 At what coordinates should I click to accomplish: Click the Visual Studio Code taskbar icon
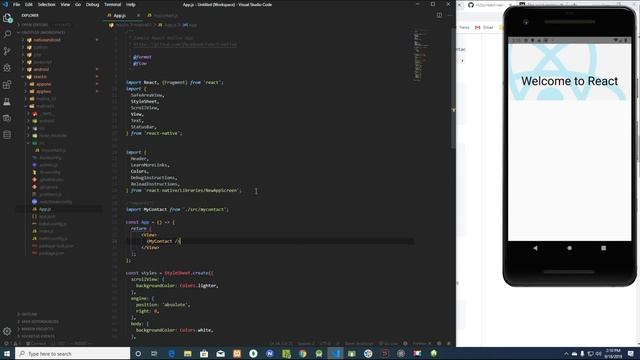pyautogui.click(x=336, y=353)
